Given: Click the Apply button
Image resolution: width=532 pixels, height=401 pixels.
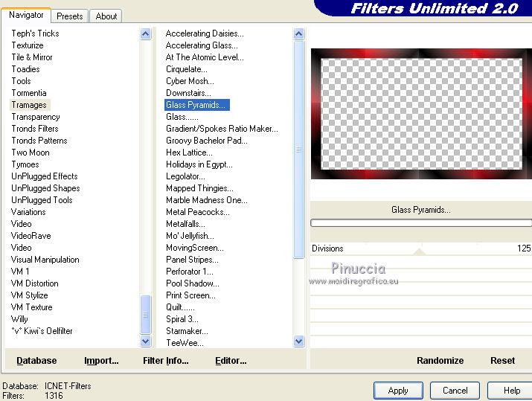Looking at the screenshot, I should coord(398,391).
